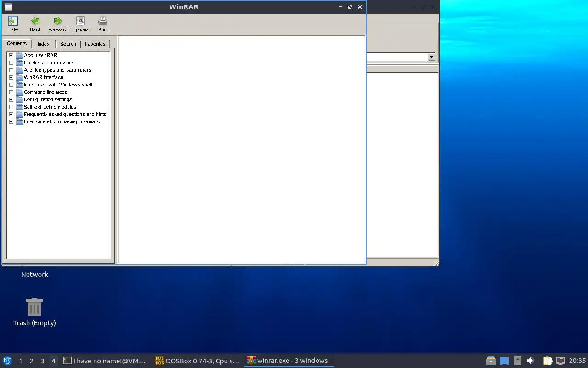Click the help window system menu icon
Image resolution: width=588 pixels, height=368 pixels.
click(x=8, y=7)
